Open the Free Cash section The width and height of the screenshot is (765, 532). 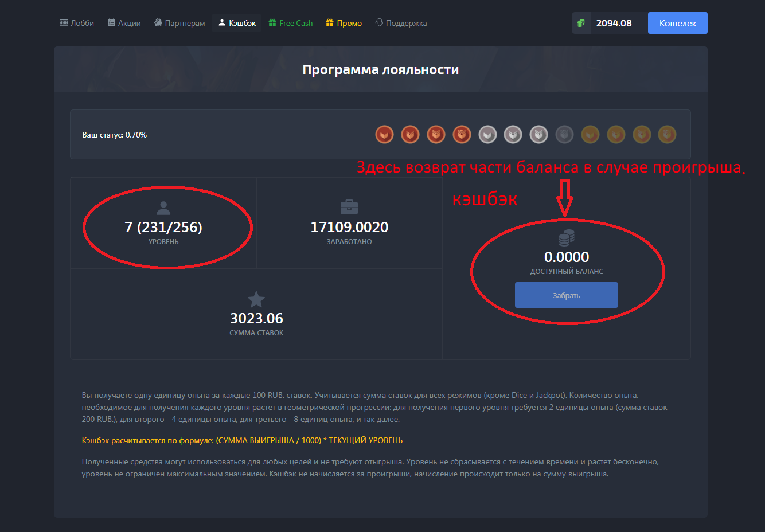point(291,23)
